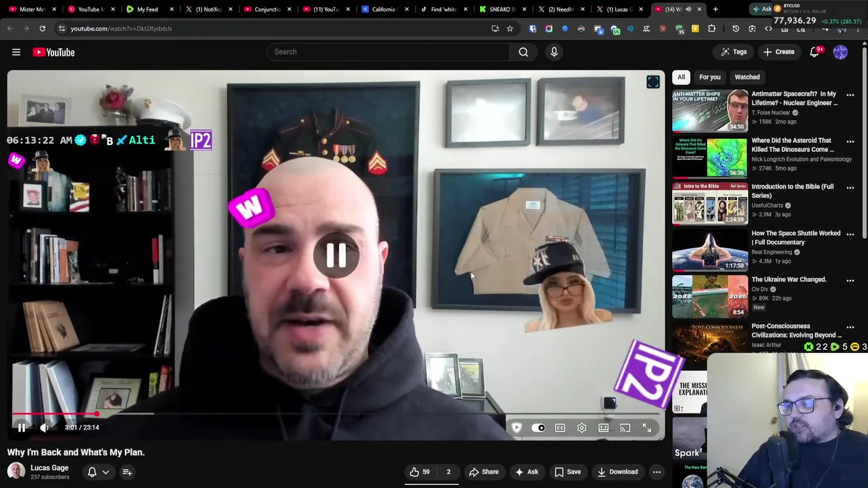Mute the current tab's audio icon
This screenshot has height=488, width=868.
[688, 9]
